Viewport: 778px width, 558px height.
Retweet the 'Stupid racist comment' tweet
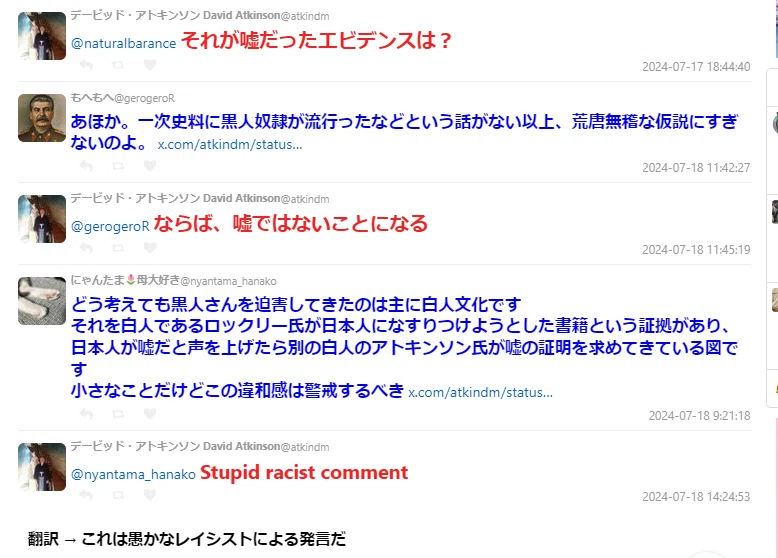[118, 495]
